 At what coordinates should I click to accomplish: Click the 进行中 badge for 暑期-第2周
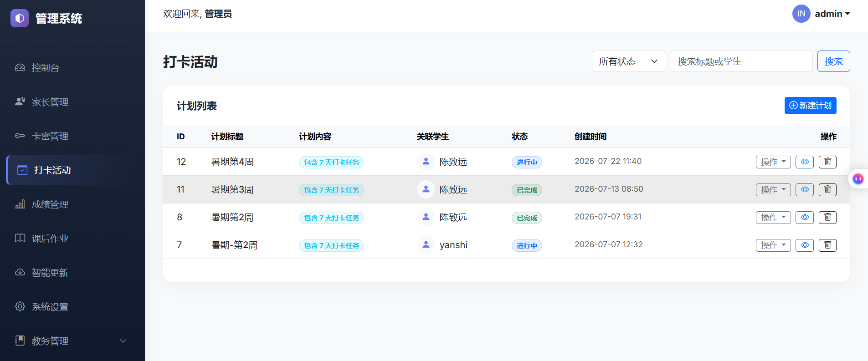[x=527, y=246]
